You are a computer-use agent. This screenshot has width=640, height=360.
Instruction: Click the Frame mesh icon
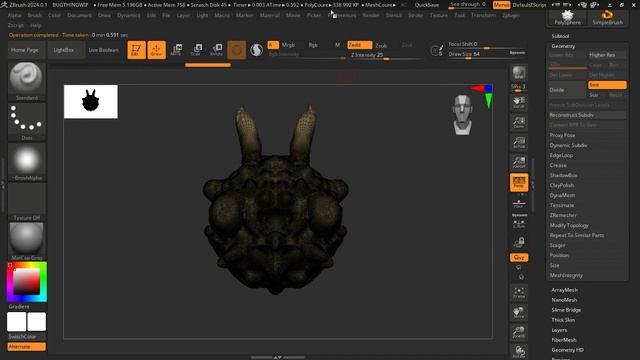[x=519, y=292]
